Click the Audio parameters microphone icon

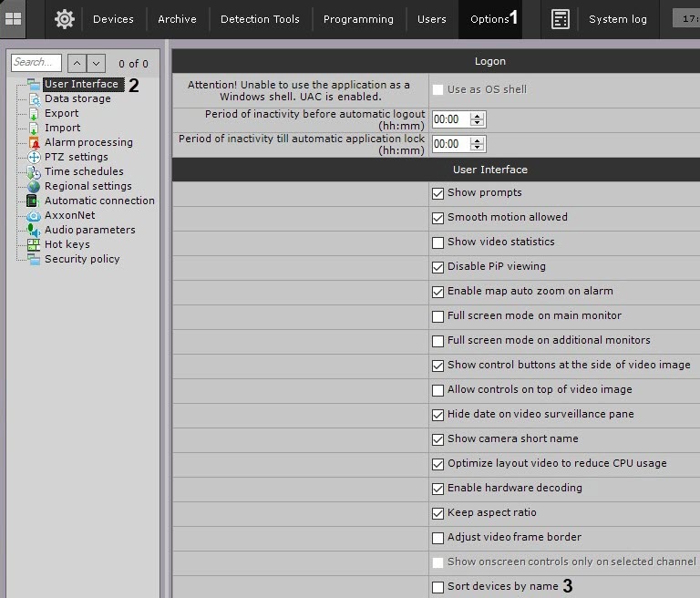click(x=34, y=230)
